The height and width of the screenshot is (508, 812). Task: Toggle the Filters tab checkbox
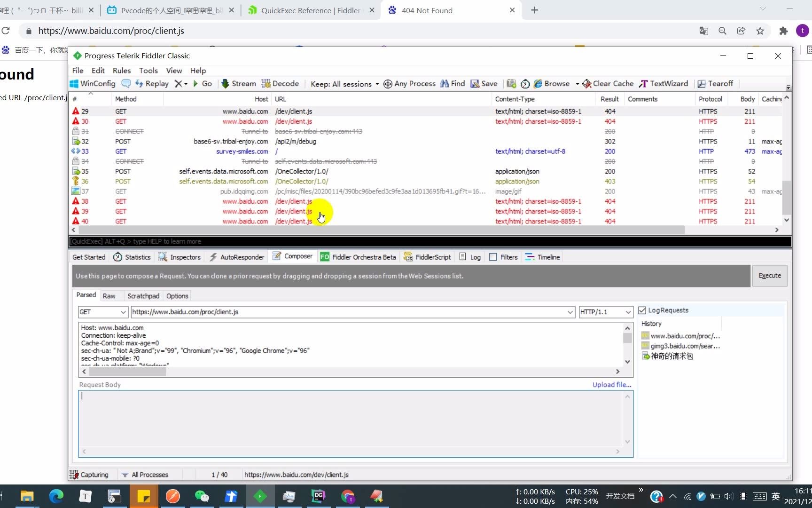(x=493, y=257)
